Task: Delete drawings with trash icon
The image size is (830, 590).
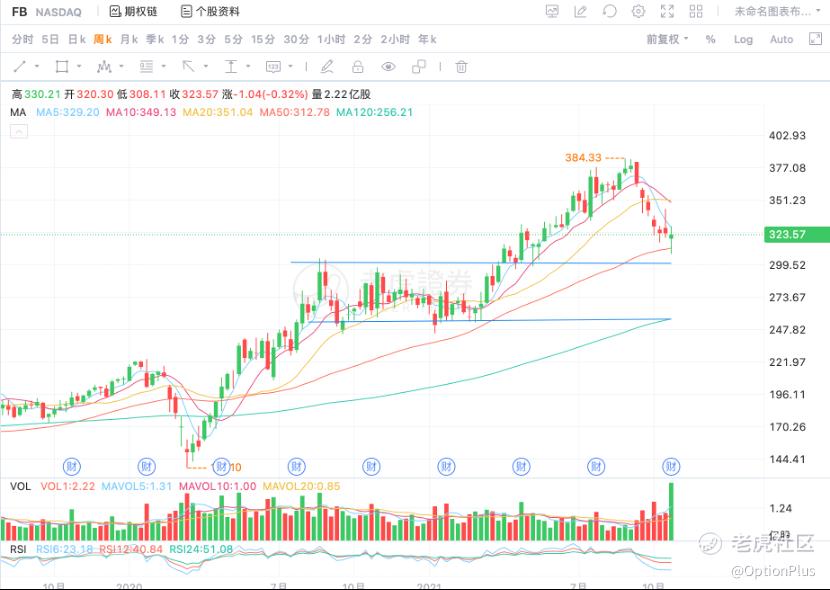Action: 462,67
